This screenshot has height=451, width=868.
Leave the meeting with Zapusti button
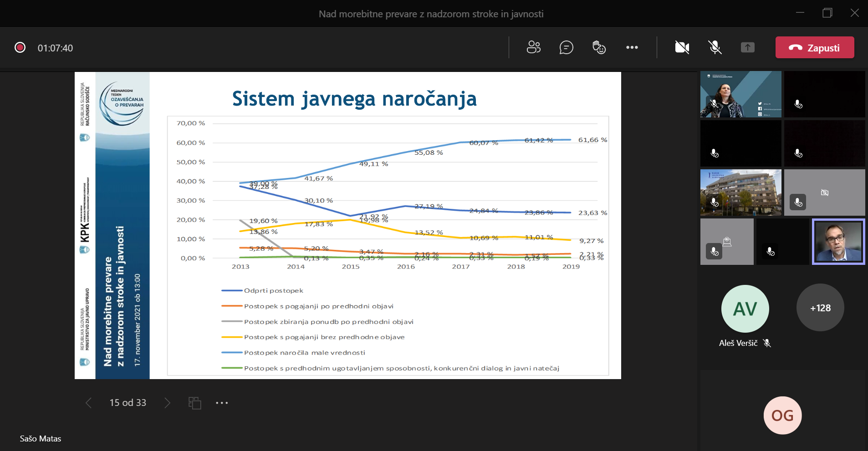[814, 47]
